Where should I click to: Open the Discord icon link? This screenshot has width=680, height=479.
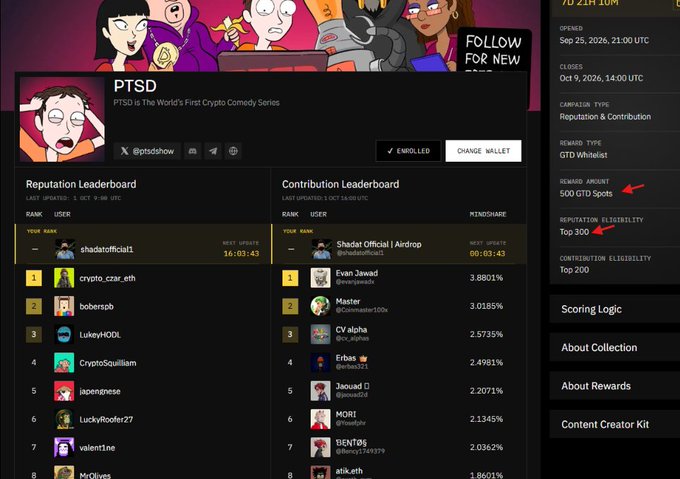(193, 151)
